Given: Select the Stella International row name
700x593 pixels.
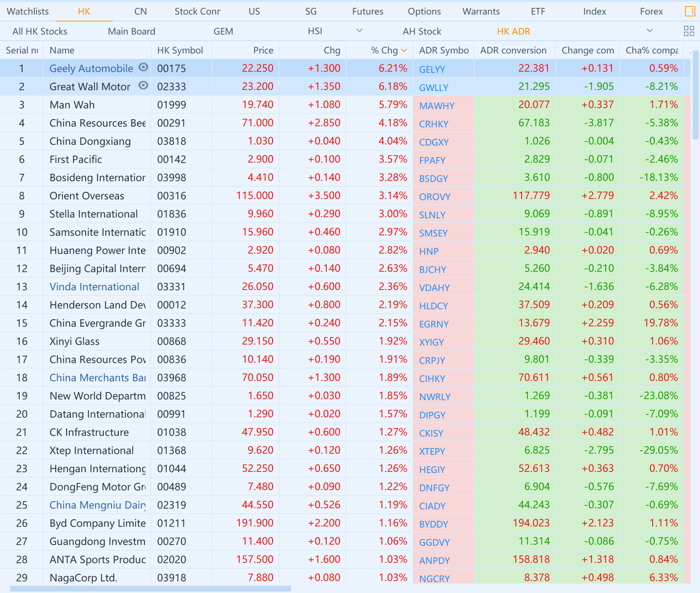Looking at the screenshot, I should [x=94, y=214].
